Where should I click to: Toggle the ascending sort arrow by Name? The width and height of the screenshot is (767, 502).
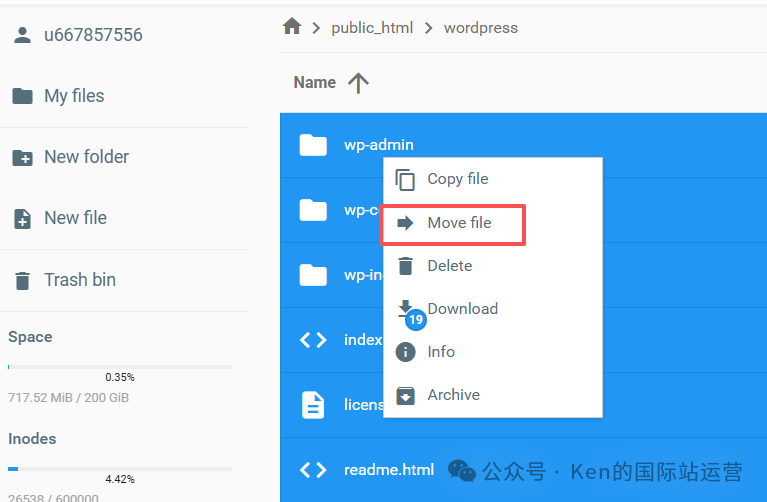click(358, 83)
